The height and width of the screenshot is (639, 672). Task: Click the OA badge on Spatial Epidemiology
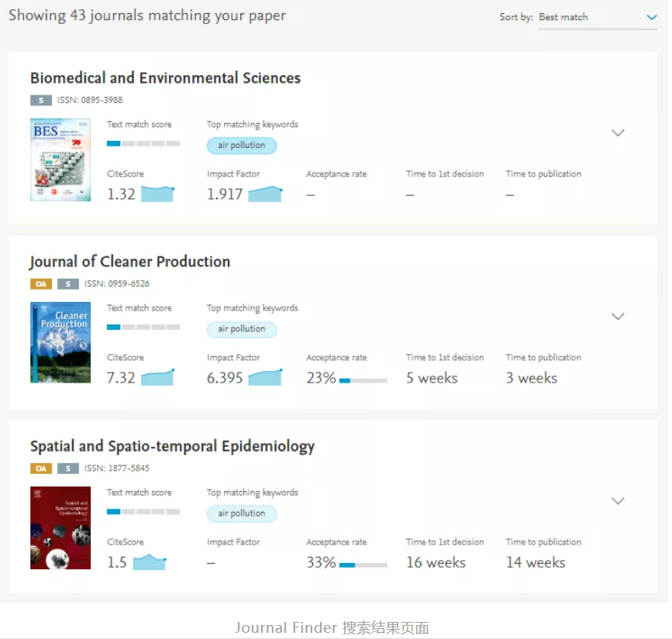(x=41, y=469)
